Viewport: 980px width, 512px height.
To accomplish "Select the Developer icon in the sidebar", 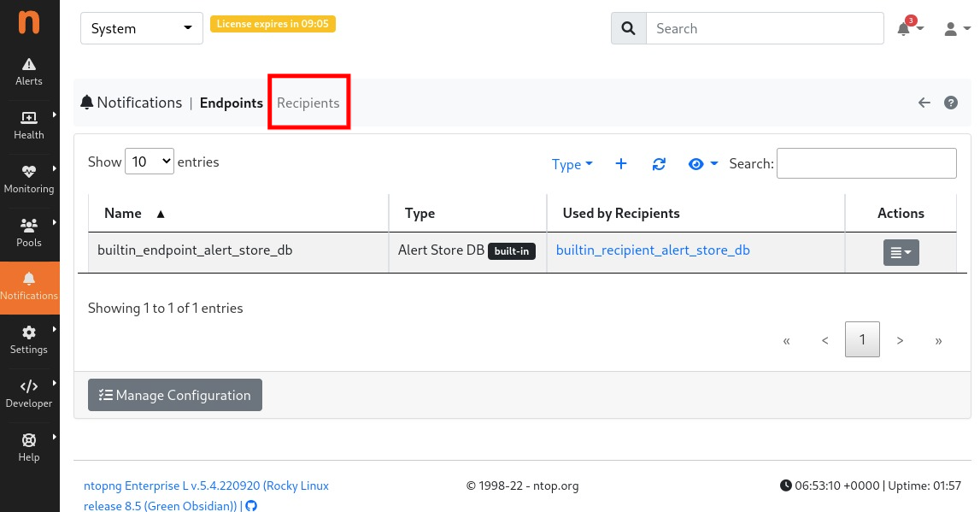I will (28, 393).
